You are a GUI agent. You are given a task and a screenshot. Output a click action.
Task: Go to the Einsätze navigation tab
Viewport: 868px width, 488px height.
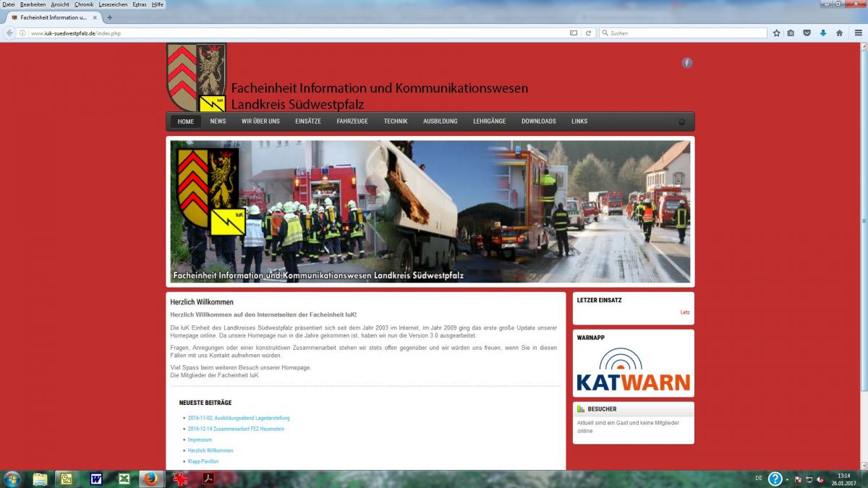point(308,121)
